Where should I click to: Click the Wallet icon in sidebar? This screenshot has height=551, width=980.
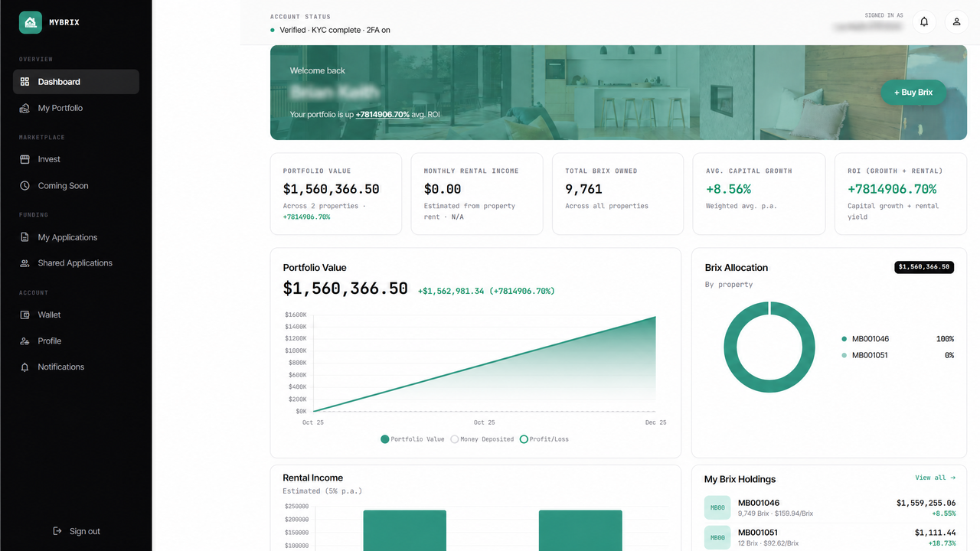24,315
